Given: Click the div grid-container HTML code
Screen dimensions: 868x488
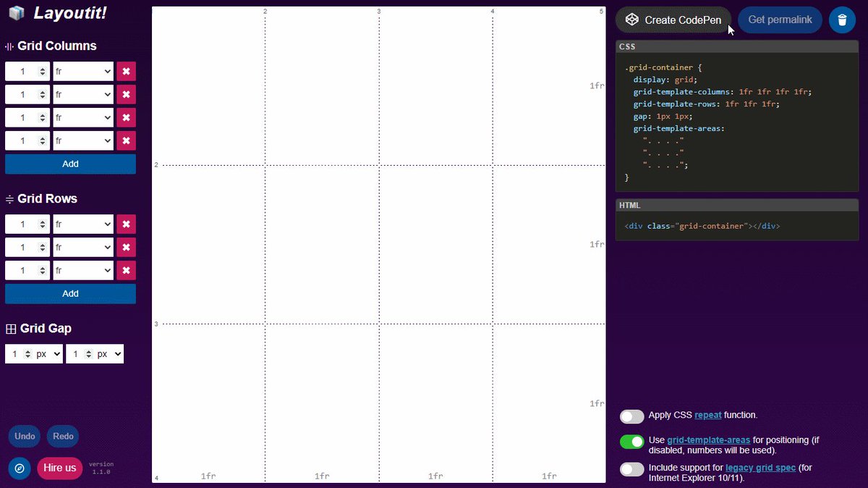Looking at the screenshot, I should tap(702, 226).
